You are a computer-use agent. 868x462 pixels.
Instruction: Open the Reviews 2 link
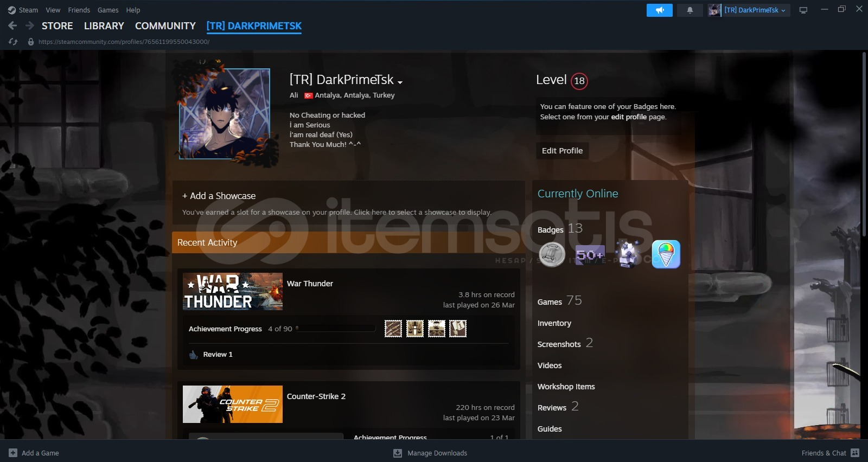(558, 407)
